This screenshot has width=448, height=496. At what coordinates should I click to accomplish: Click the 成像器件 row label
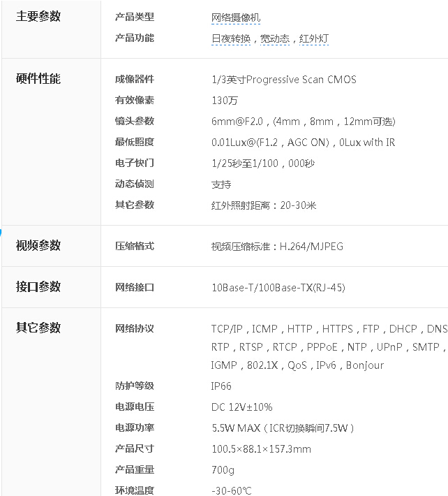[x=134, y=80]
